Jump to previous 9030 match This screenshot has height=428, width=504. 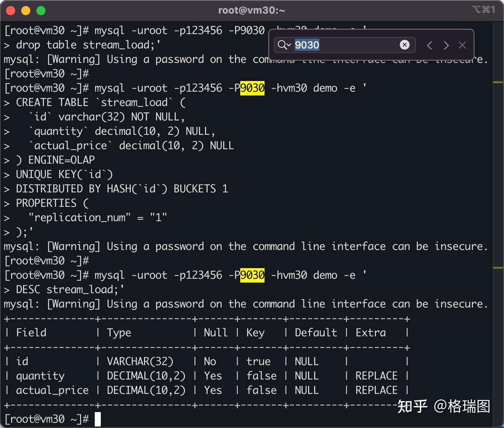coord(429,45)
